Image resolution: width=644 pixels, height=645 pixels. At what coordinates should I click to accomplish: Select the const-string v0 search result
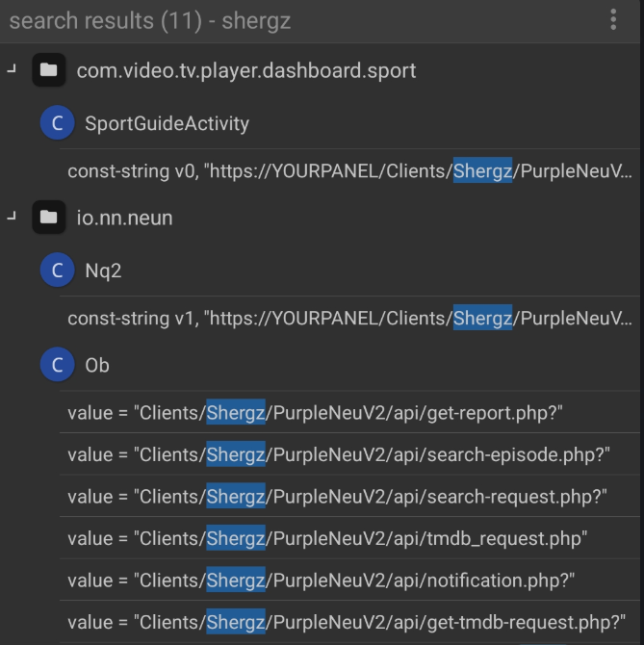(x=349, y=171)
